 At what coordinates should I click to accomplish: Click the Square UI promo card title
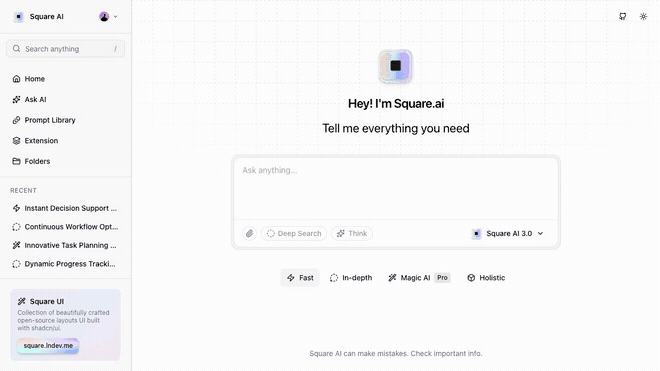[47, 302]
